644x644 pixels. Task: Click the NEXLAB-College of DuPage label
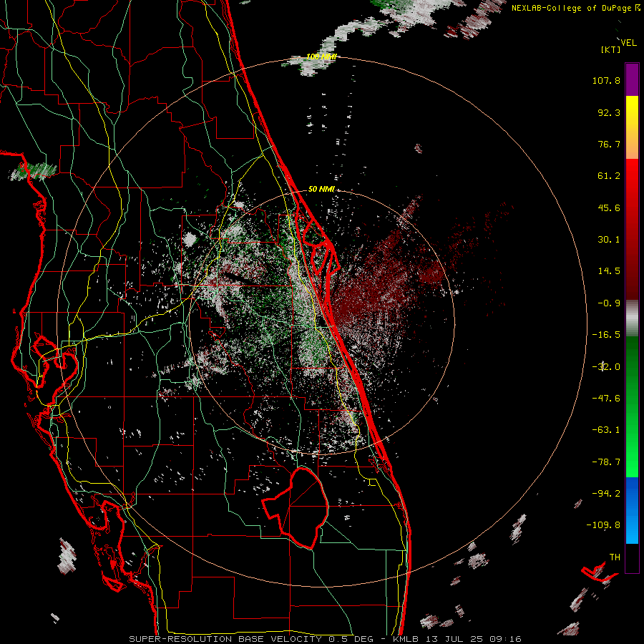(x=571, y=8)
